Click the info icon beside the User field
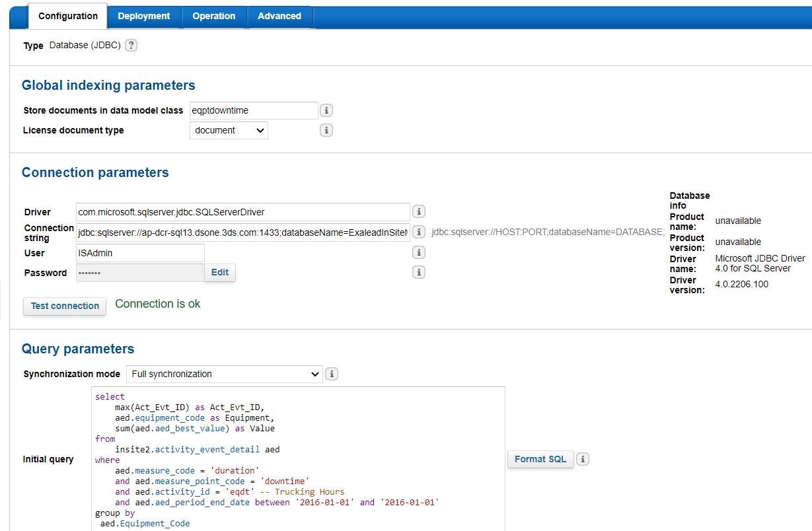812x531 pixels. [418, 252]
